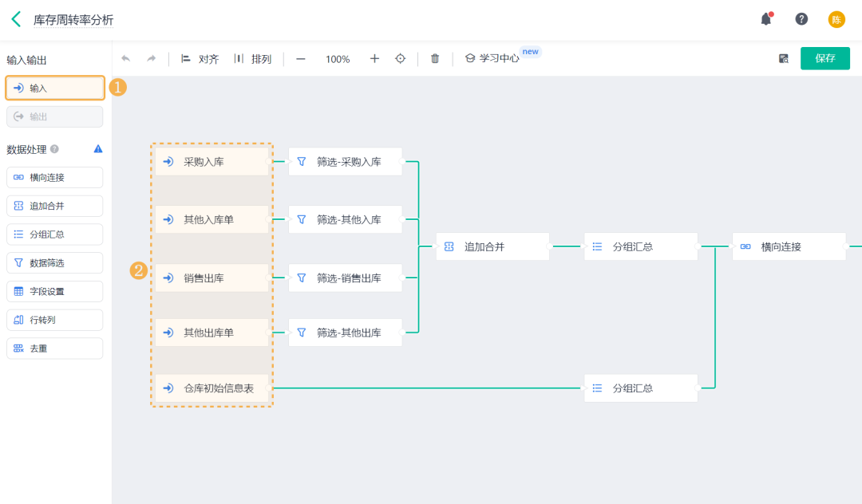
Task: Select the 输入 node in sidebar
Action: click(x=55, y=88)
